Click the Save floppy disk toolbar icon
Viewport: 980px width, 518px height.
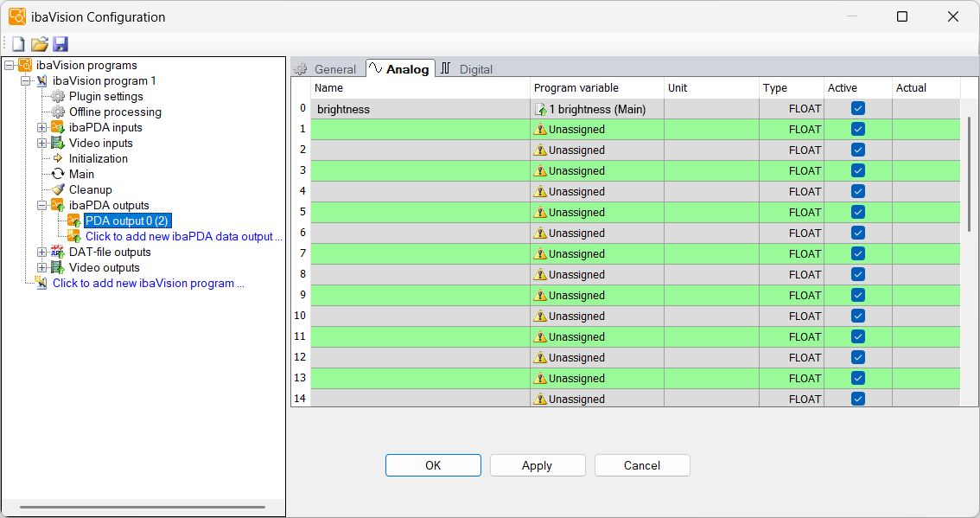pyautogui.click(x=60, y=44)
